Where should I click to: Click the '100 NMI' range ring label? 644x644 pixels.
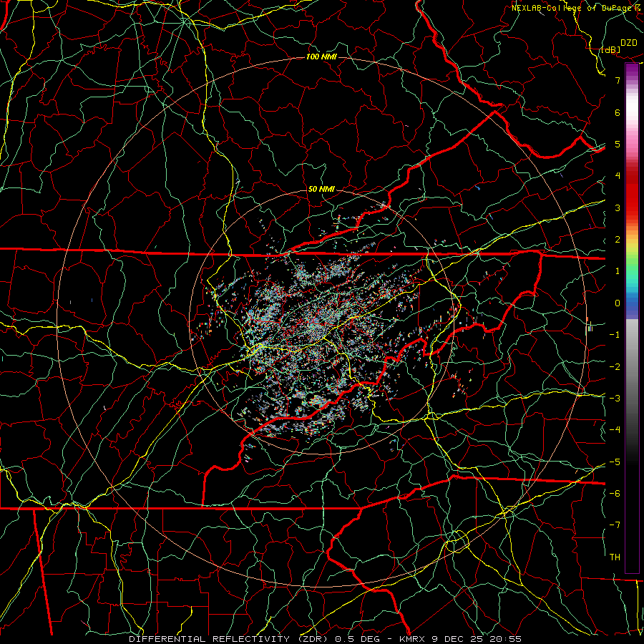(x=321, y=57)
